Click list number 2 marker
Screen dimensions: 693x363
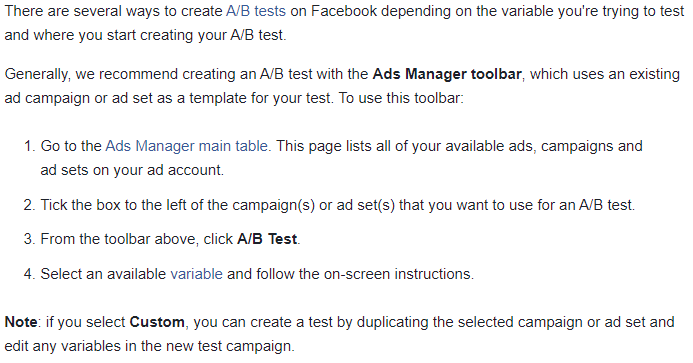29,205
